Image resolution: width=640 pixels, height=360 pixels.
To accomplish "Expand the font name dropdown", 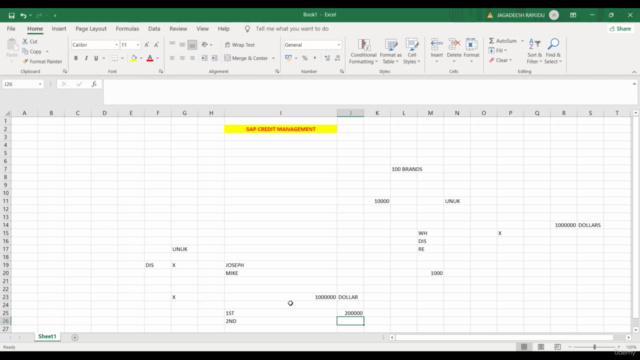I will 116,45.
